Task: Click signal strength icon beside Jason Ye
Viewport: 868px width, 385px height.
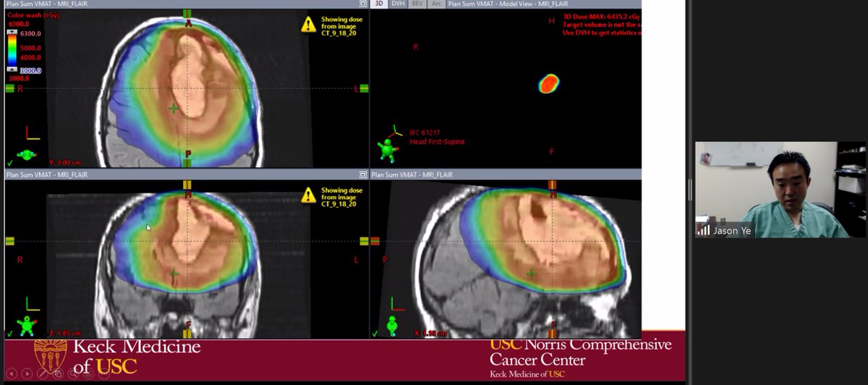Action: click(703, 229)
